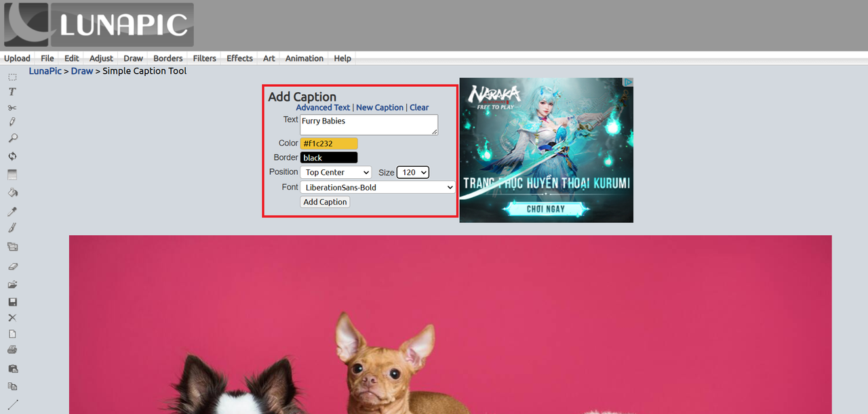Open image using the folder icon

tap(12, 285)
